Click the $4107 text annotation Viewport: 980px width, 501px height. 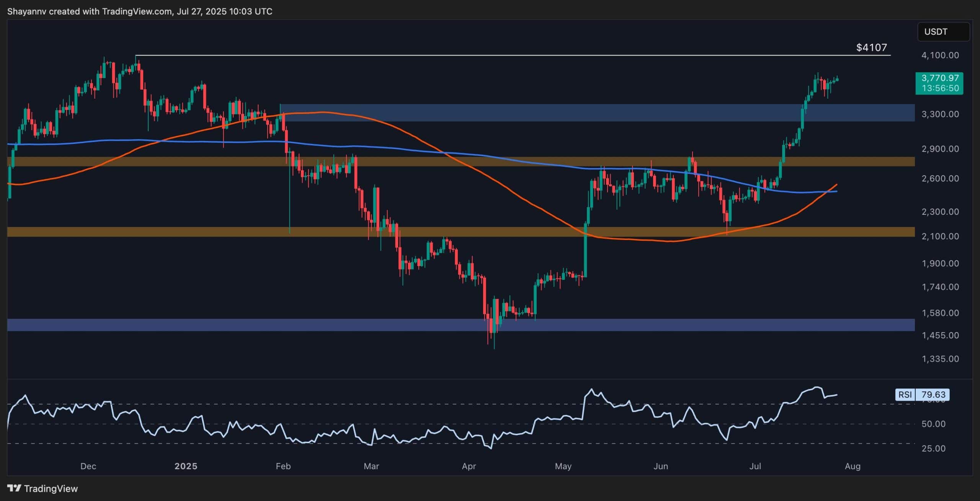(871, 47)
